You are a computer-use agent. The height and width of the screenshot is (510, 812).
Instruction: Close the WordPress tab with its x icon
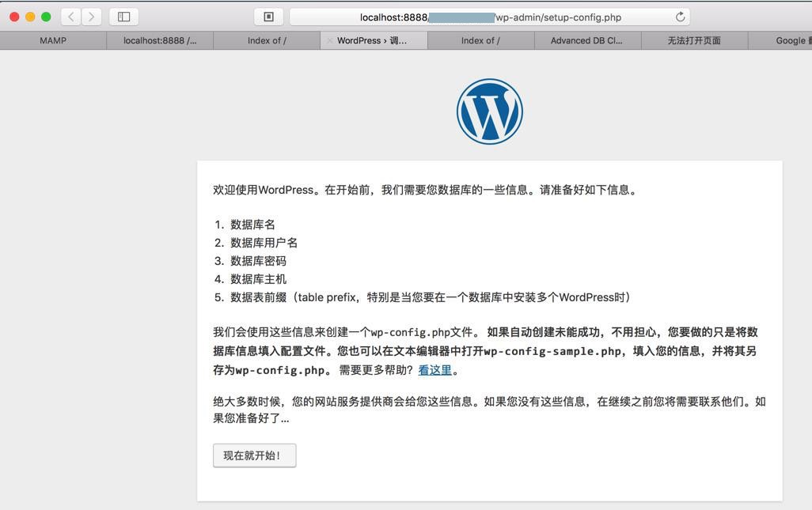(329, 41)
